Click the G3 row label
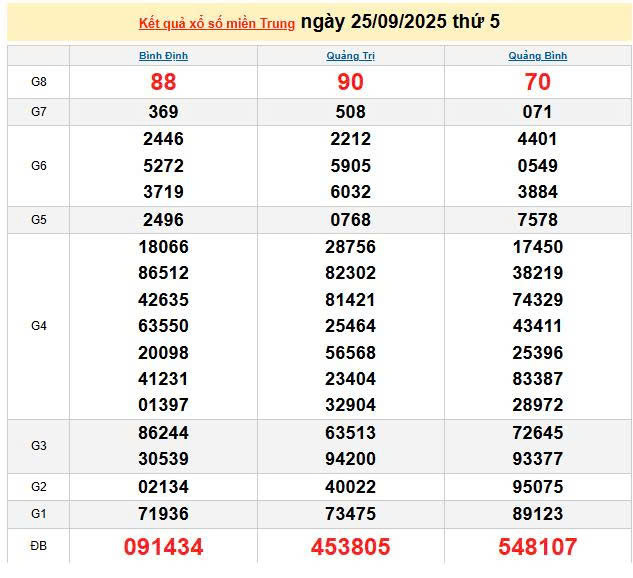Viewport: 633px width, 578px height. pos(39,446)
